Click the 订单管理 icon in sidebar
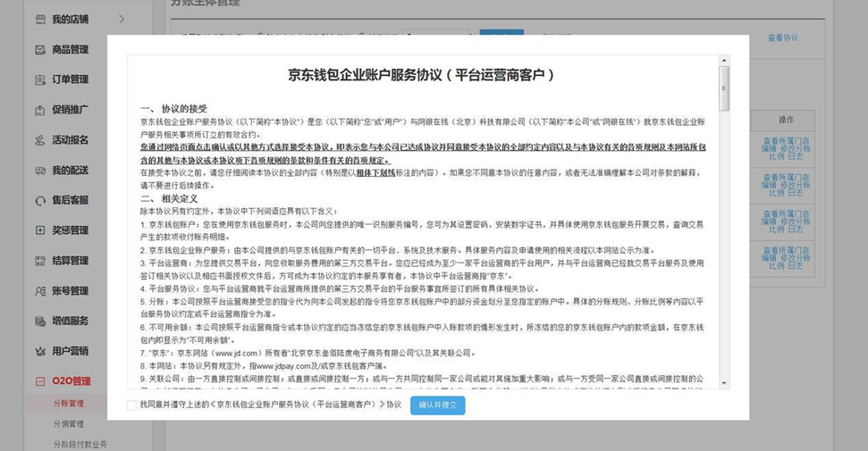Image resolution: width=868 pixels, height=451 pixels. pos(40,79)
